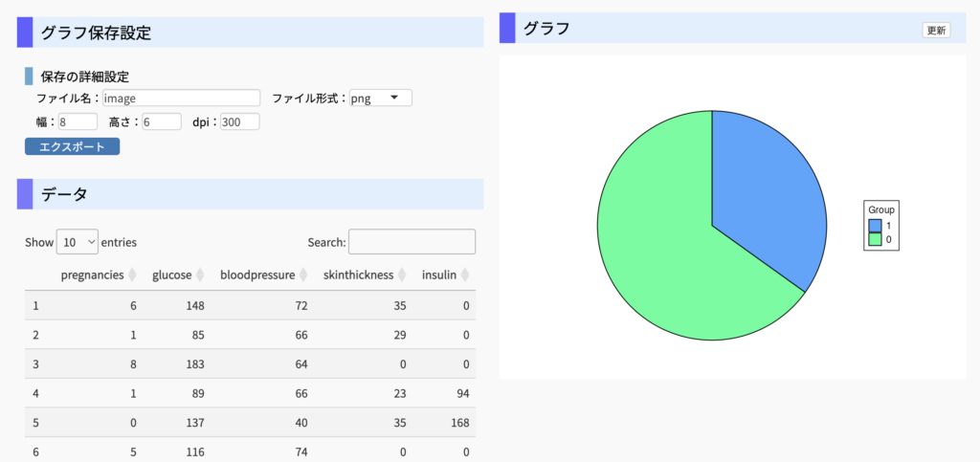Open the ファイル形式 png dropdown
The image size is (980, 462).
click(381, 98)
